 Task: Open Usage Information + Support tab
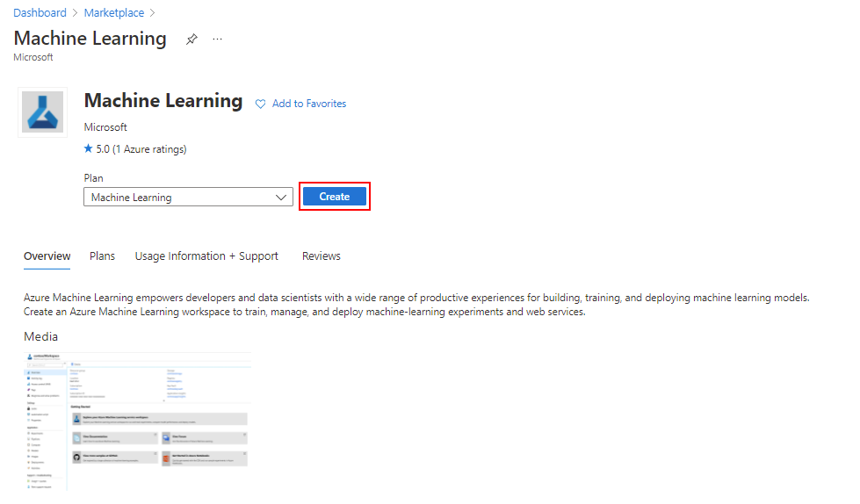pos(206,256)
